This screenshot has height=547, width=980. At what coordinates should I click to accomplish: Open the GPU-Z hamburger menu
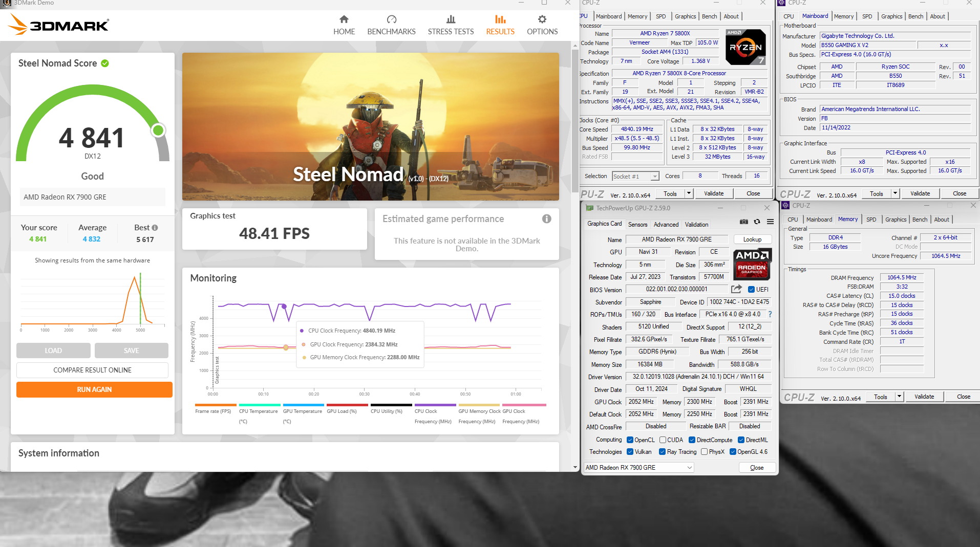pyautogui.click(x=770, y=222)
